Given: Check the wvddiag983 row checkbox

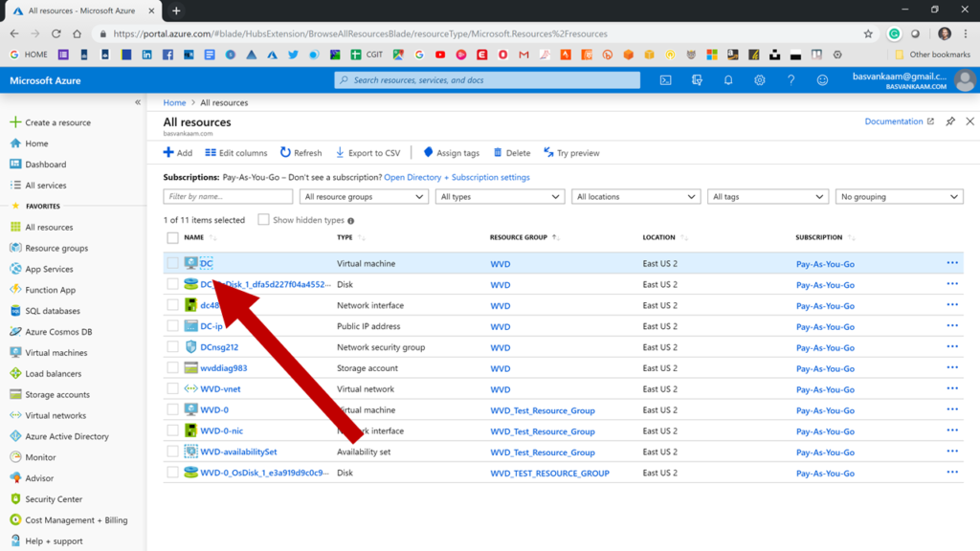Looking at the screenshot, I should tap(172, 367).
